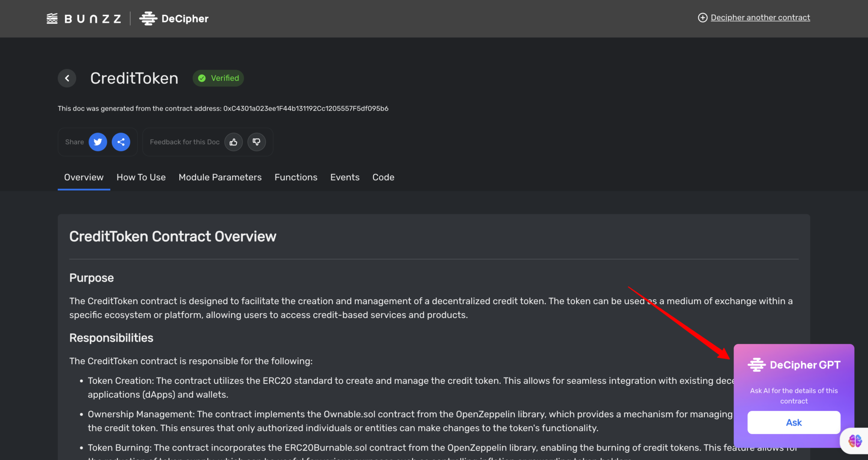Follow the Decipher another contract link
This screenshot has width=868, height=460.
760,17
